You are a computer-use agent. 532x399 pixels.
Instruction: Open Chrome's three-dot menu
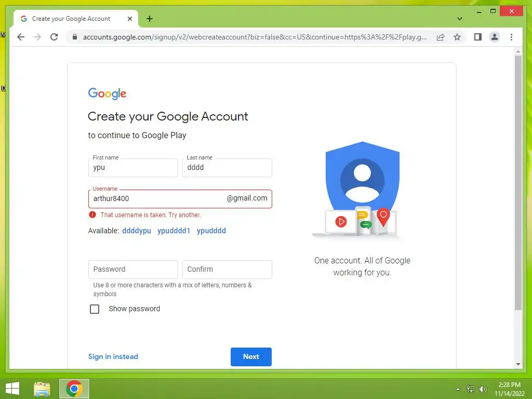click(x=511, y=37)
